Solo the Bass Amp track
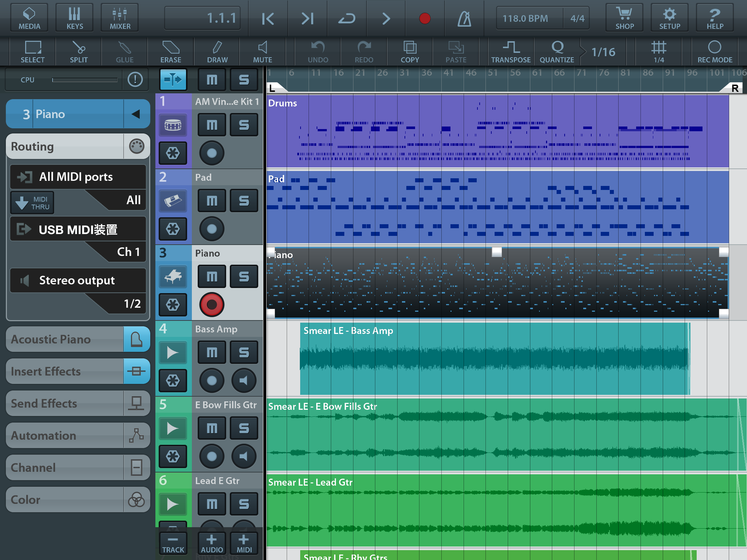Image resolution: width=747 pixels, height=560 pixels. [244, 352]
